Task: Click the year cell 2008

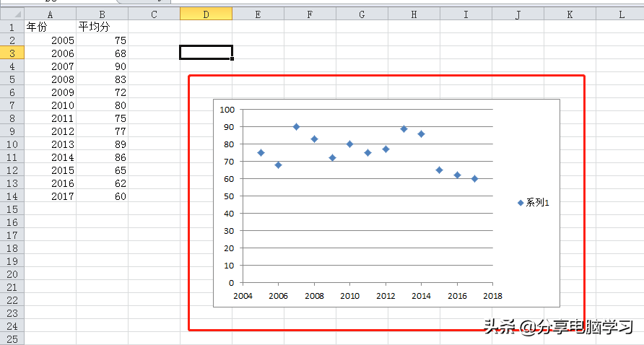Action: (x=50, y=79)
